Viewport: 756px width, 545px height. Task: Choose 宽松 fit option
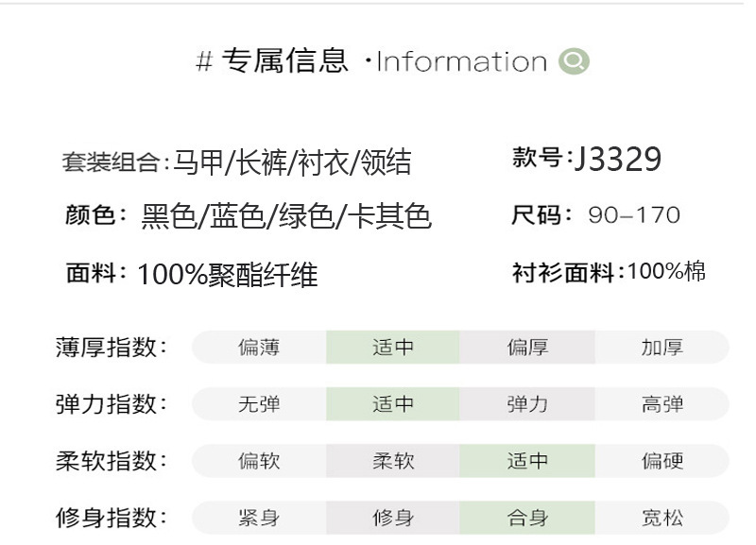pos(661,518)
